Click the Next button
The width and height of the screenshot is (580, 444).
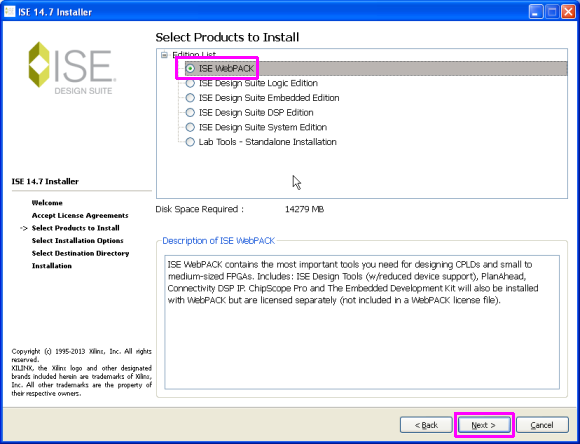484,425
